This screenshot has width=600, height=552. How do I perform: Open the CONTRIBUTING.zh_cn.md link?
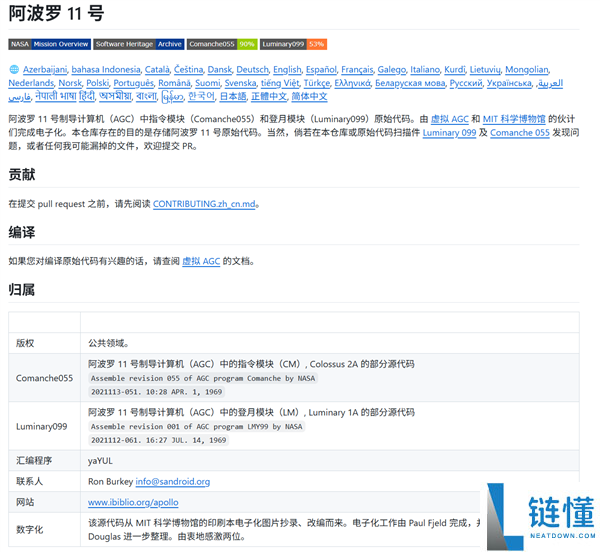tap(204, 204)
